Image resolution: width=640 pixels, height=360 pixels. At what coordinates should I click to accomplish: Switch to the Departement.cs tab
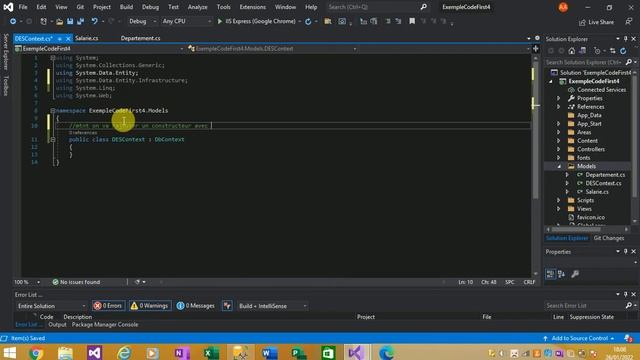[x=140, y=38]
